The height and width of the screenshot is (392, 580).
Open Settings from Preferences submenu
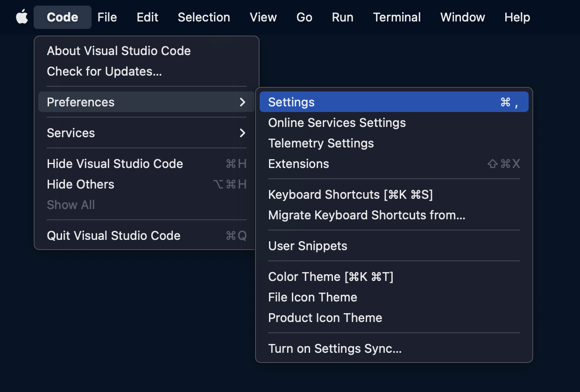point(394,102)
